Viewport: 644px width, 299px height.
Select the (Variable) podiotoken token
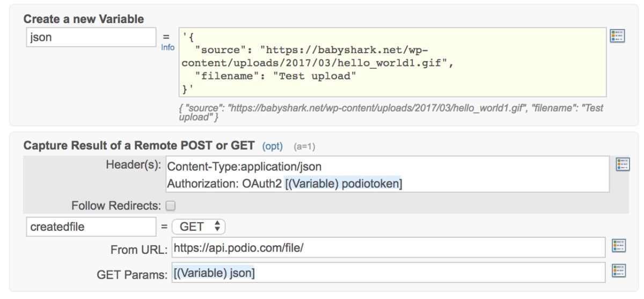click(343, 184)
